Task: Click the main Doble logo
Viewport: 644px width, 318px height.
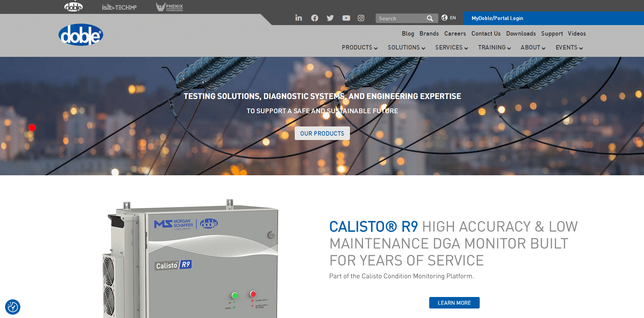Action: 81,35
